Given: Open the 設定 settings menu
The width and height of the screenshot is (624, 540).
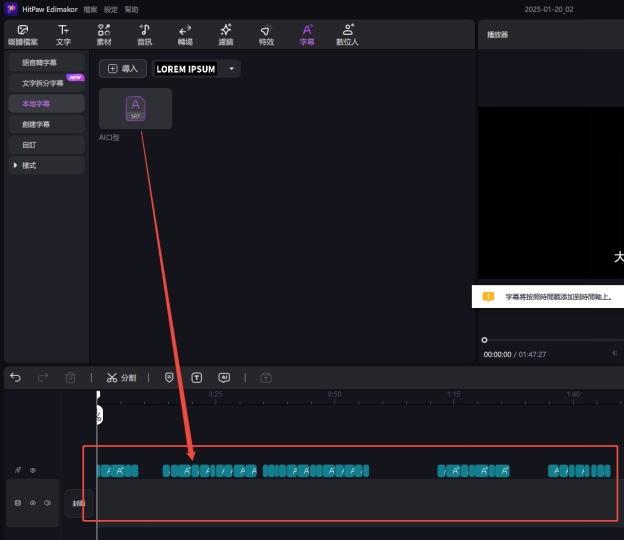Looking at the screenshot, I should tap(111, 8).
